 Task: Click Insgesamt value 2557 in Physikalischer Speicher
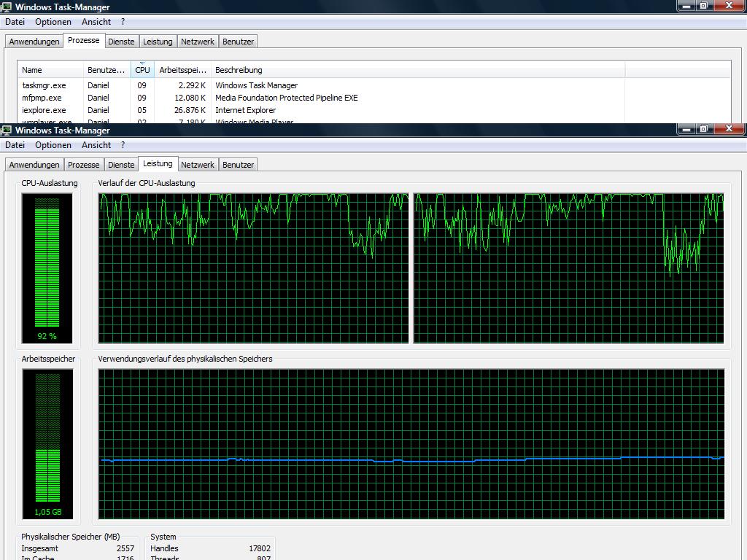(125, 548)
